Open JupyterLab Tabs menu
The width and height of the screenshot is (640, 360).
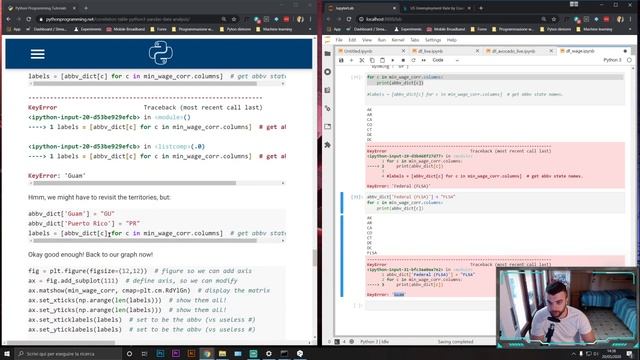pos(415,40)
